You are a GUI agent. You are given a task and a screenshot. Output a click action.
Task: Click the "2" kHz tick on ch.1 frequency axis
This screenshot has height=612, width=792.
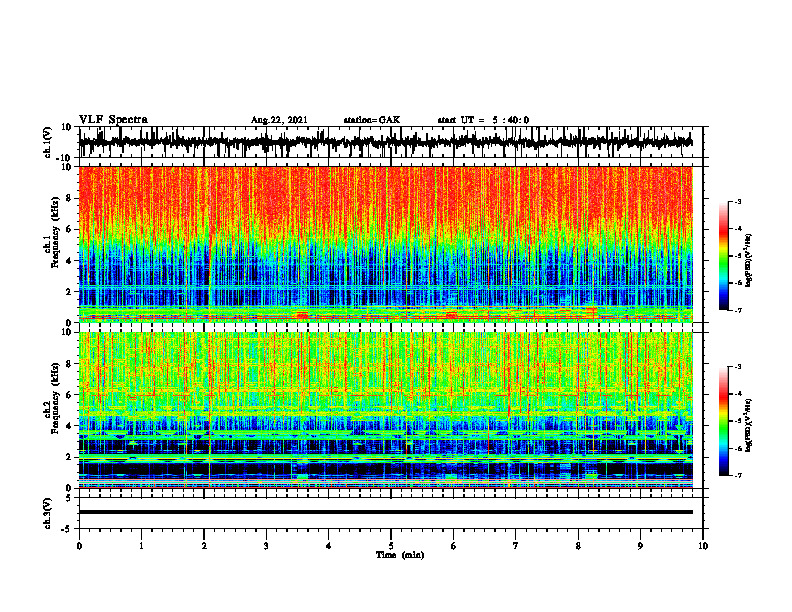point(69,292)
